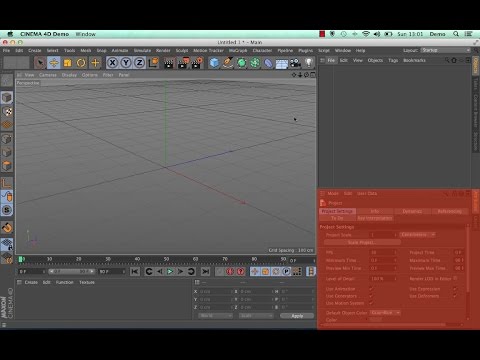The width and height of the screenshot is (480, 360).
Task: Select the spline Pen tool icon
Action: [x=228, y=63]
